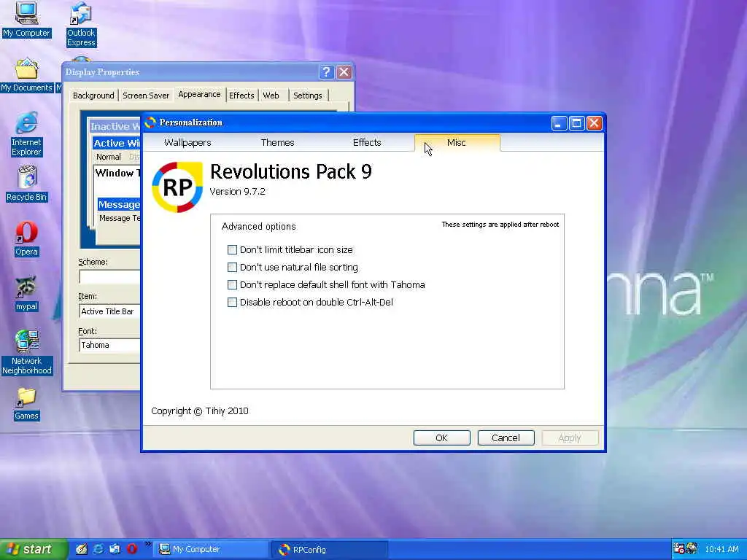Open the Item dropdown showing Active Title Bar
The width and height of the screenshot is (747, 560).
coord(109,311)
